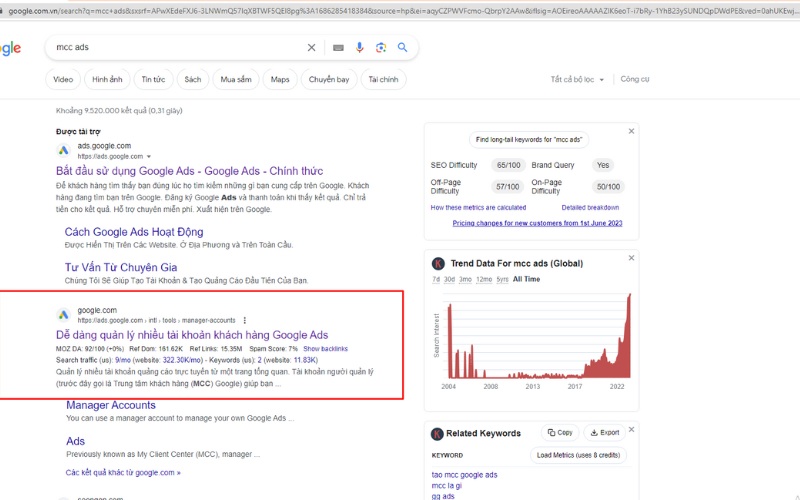Switch to the 'Tin tức' results tab
The height and width of the screenshot is (500, 800).
(x=153, y=79)
